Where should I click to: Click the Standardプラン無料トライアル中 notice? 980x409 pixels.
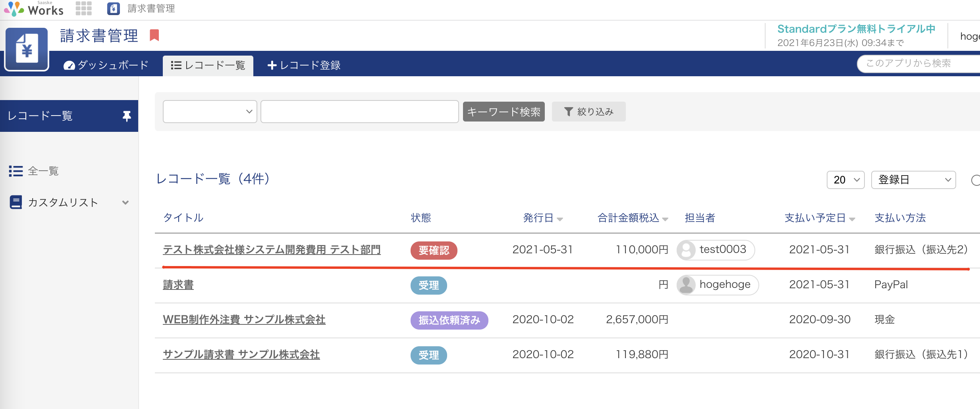pos(856,29)
